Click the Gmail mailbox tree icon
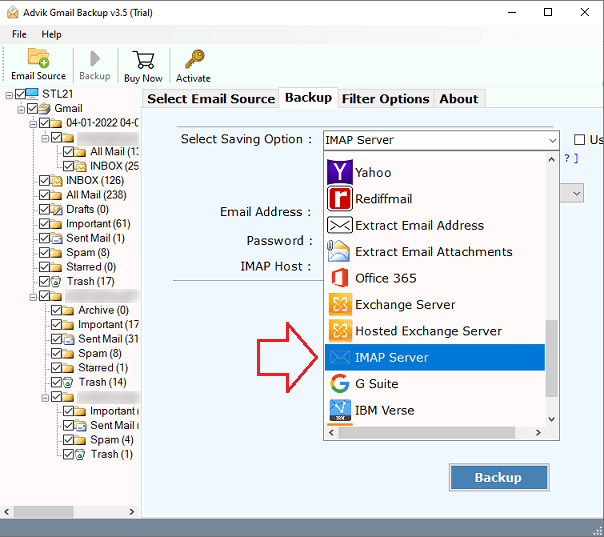 coord(45,108)
